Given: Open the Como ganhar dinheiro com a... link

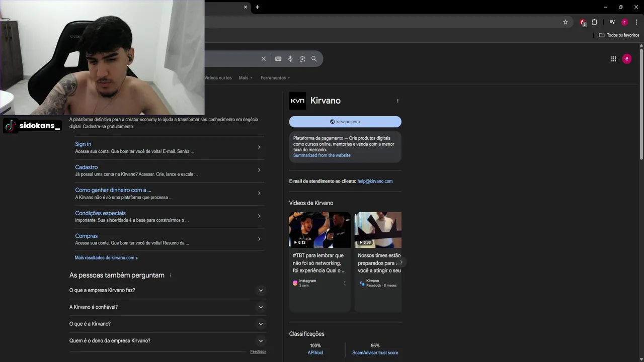Looking at the screenshot, I should click(113, 190).
